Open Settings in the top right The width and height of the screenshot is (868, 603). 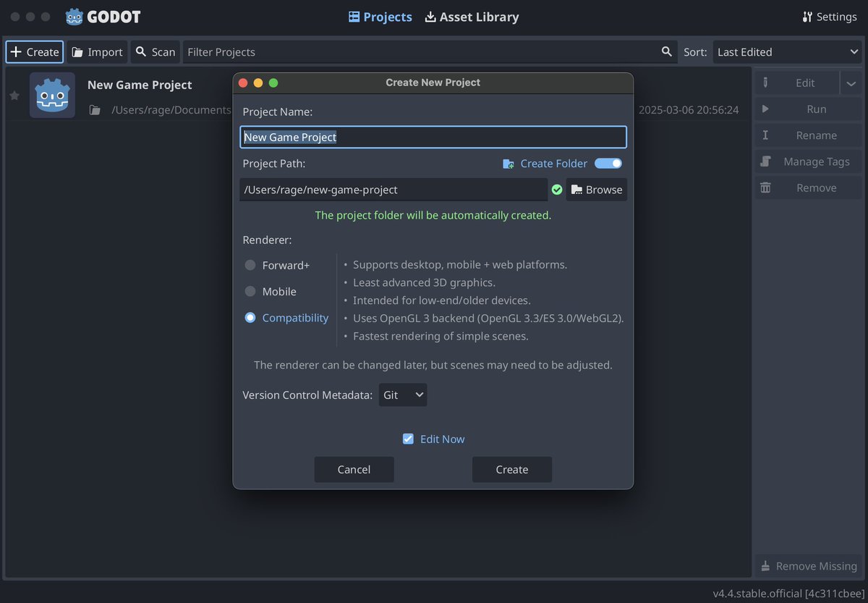830,17
